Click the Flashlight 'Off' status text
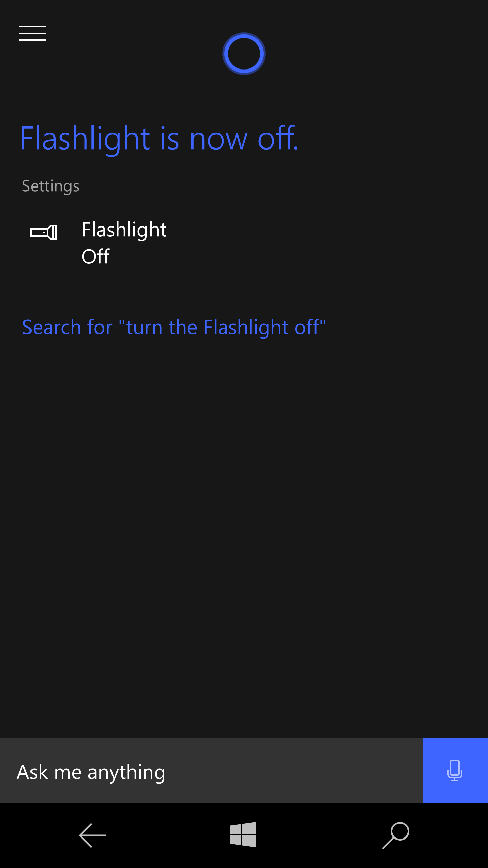The height and width of the screenshot is (868, 488). (x=96, y=256)
